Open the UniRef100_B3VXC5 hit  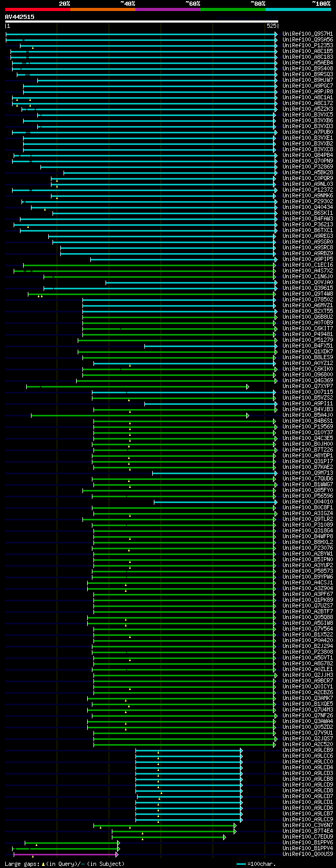pos(308,115)
